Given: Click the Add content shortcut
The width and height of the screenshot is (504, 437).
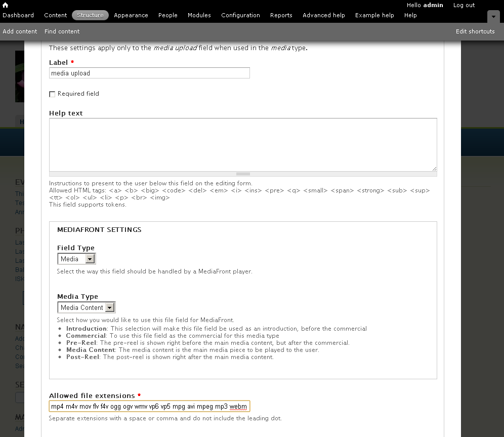Looking at the screenshot, I should point(20,31).
